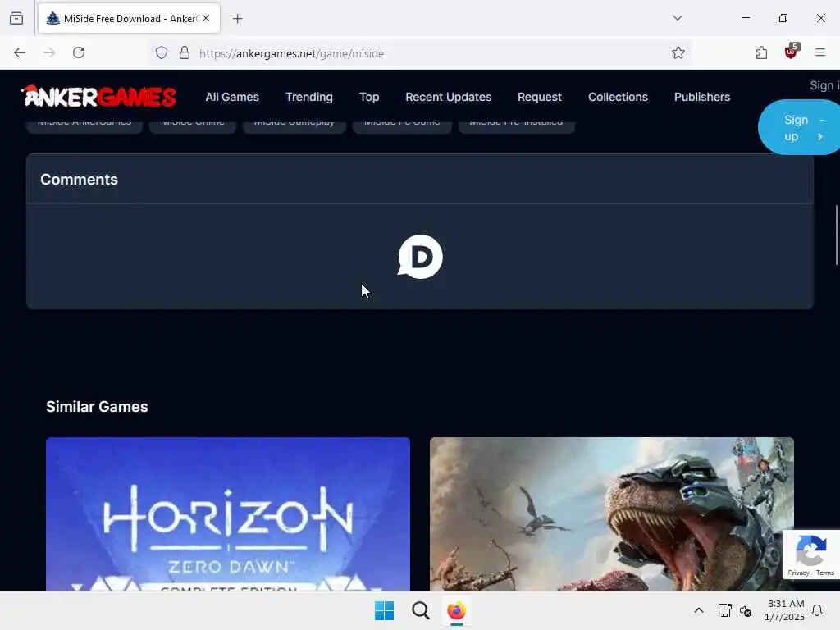Screen dimensions: 840x630
Task: Click the Firefox taskbar icon
Action: (456, 610)
